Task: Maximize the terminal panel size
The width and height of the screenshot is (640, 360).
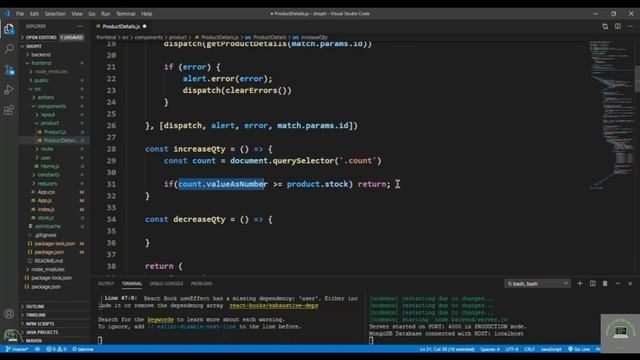Action: [x=618, y=283]
